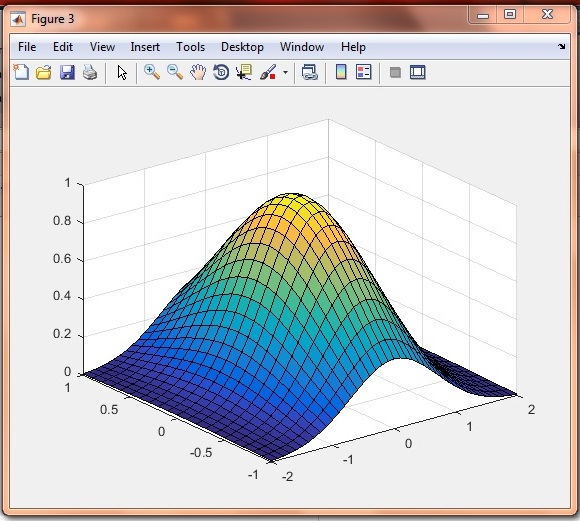Save the figure with the floppy disk icon
Image resolution: width=580 pixels, height=521 pixels.
pyautogui.click(x=67, y=73)
